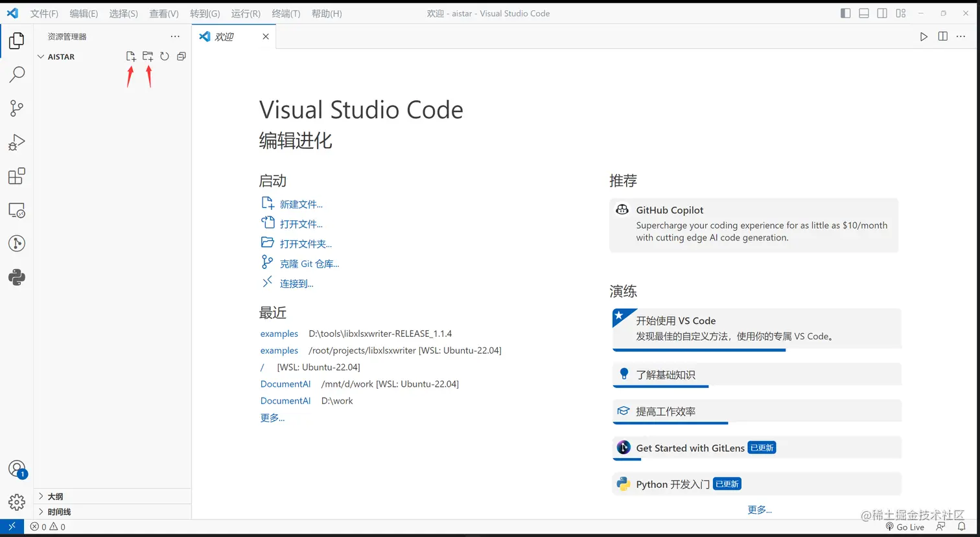
Task: Click Go Live in status bar
Action: 905,527
